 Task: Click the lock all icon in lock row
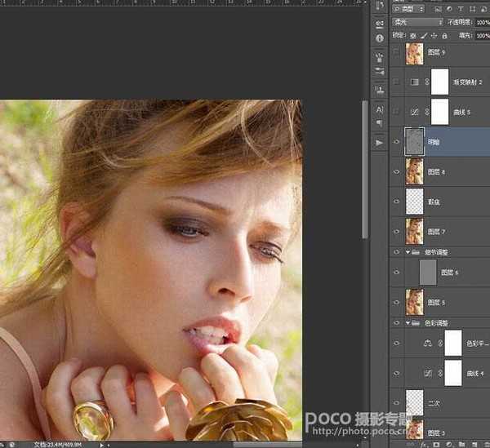point(442,36)
